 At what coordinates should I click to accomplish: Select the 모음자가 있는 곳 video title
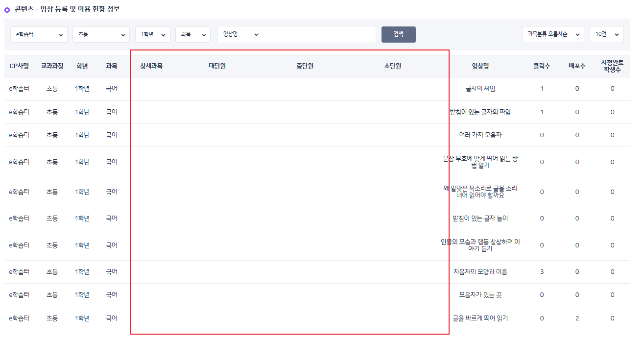click(480, 295)
